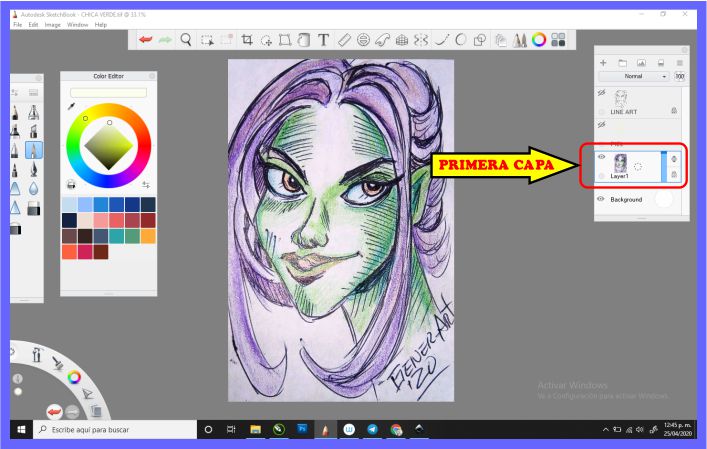Screen dimensions: 707x449
Task: Open the Window menu
Action: coord(78,25)
